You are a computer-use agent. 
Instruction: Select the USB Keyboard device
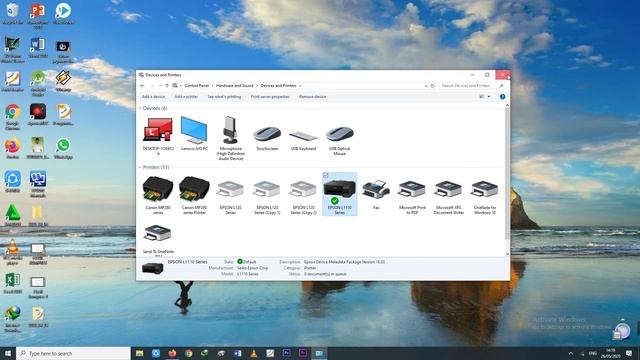(303, 139)
